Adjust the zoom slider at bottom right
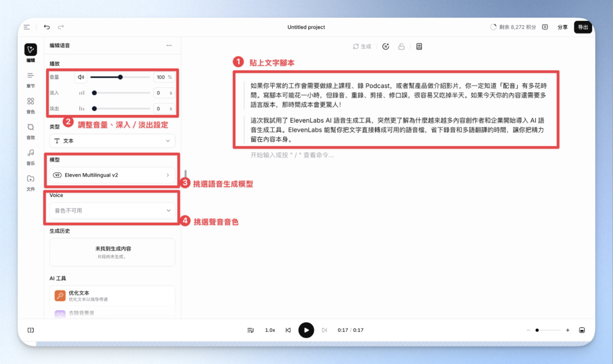Image resolution: width=613 pixels, height=364 pixels. (x=548, y=330)
